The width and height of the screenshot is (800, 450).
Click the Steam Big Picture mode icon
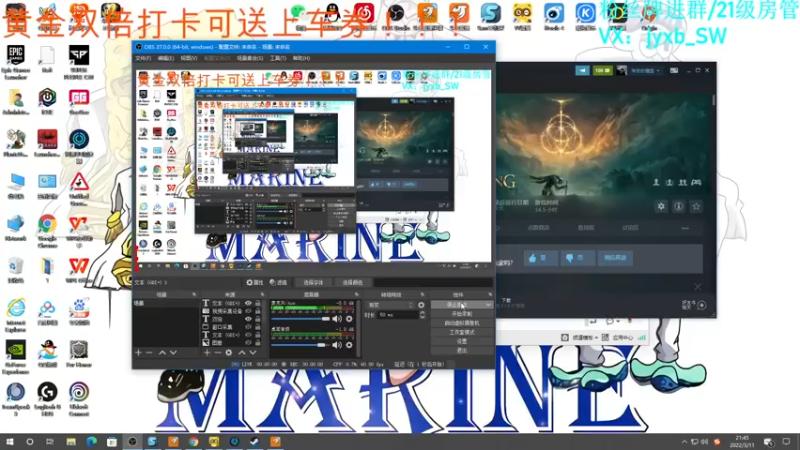(x=674, y=70)
